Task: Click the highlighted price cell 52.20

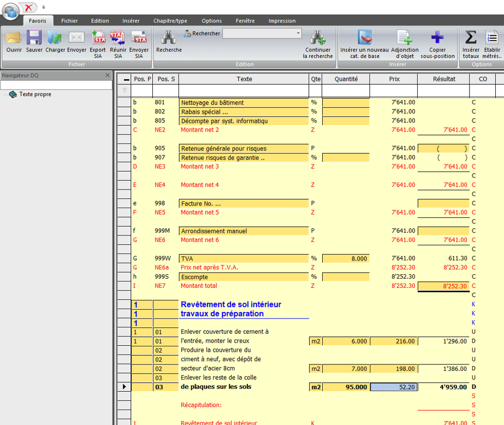Action: click(x=394, y=387)
